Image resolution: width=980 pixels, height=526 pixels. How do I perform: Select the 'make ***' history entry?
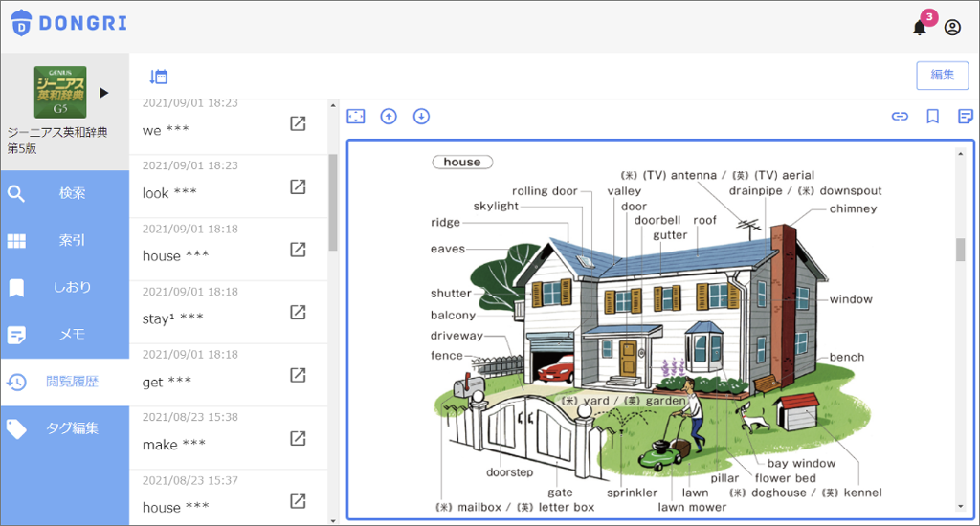[228, 438]
